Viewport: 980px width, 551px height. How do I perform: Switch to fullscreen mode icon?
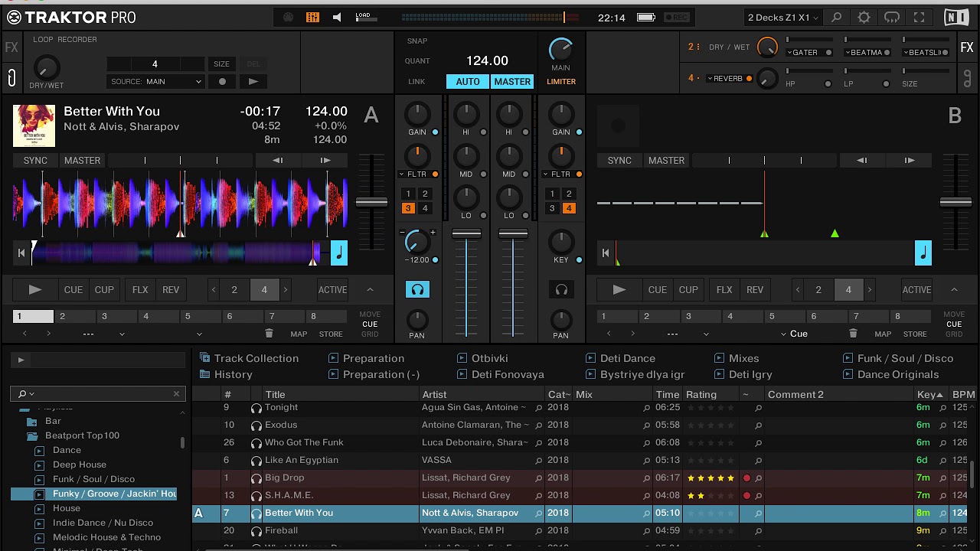pos(919,18)
